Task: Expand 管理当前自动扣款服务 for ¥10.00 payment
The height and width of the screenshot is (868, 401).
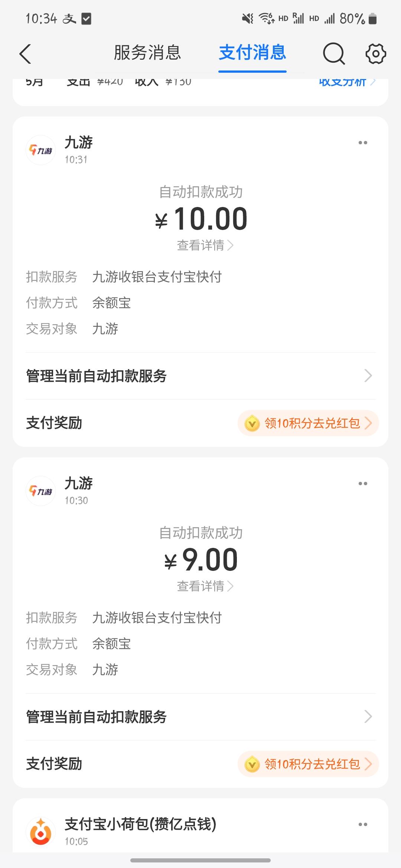Action: tap(200, 376)
